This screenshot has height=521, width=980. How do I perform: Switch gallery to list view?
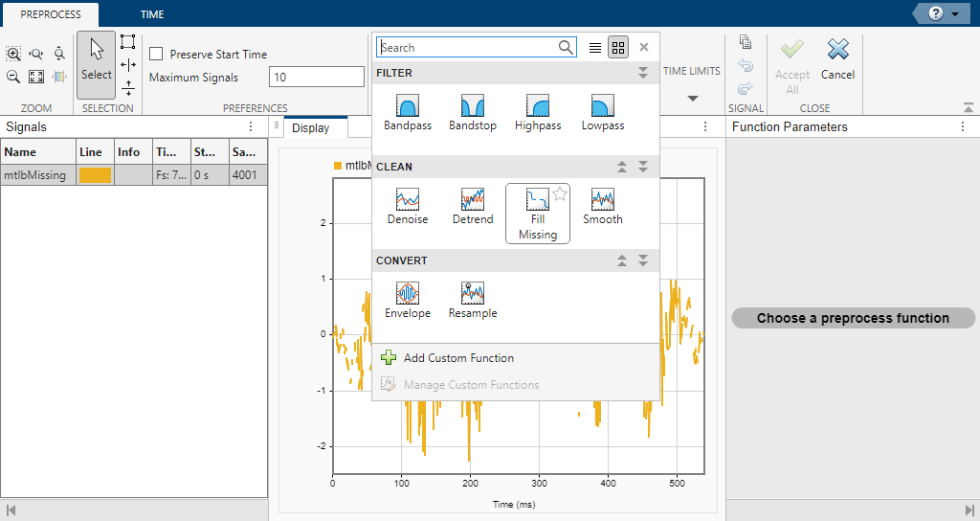(x=595, y=48)
